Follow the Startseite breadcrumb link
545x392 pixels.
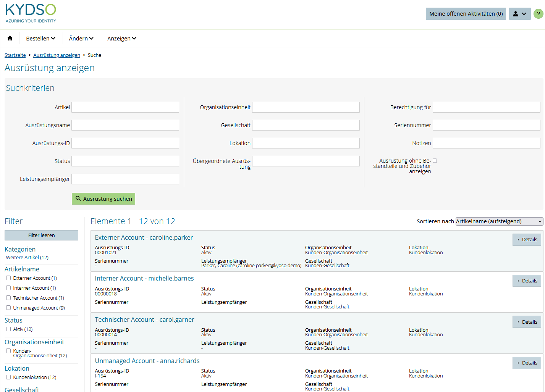pos(15,55)
